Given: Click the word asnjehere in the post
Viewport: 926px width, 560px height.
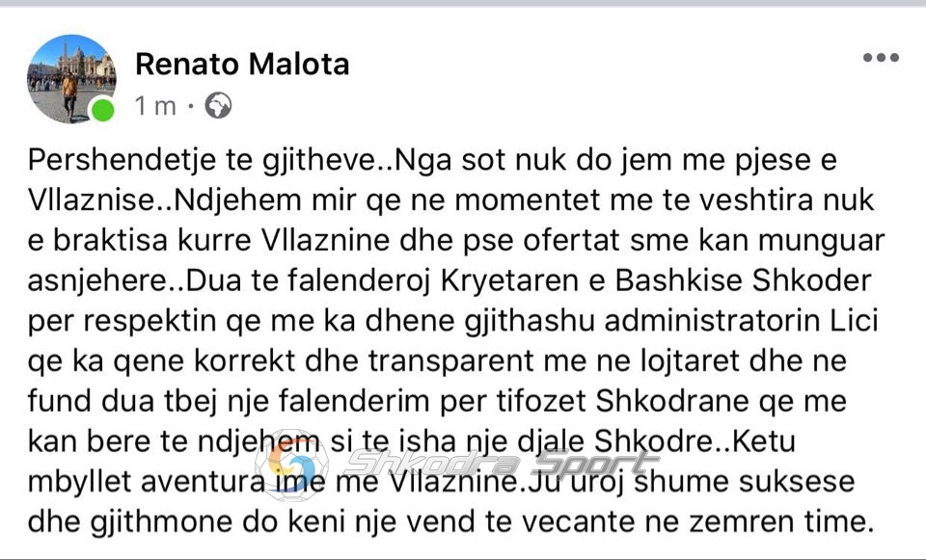Looking at the screenshot, I should tap(98, 280).
